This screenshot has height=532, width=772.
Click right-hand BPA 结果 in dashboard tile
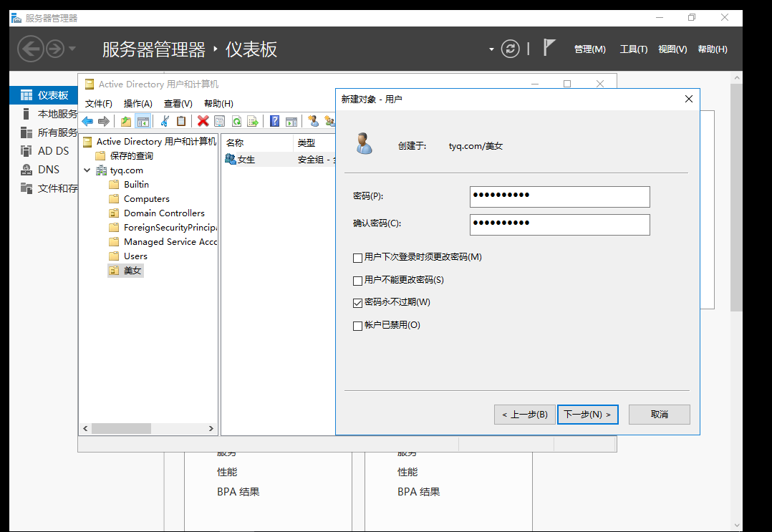click(x=418, y=492)
